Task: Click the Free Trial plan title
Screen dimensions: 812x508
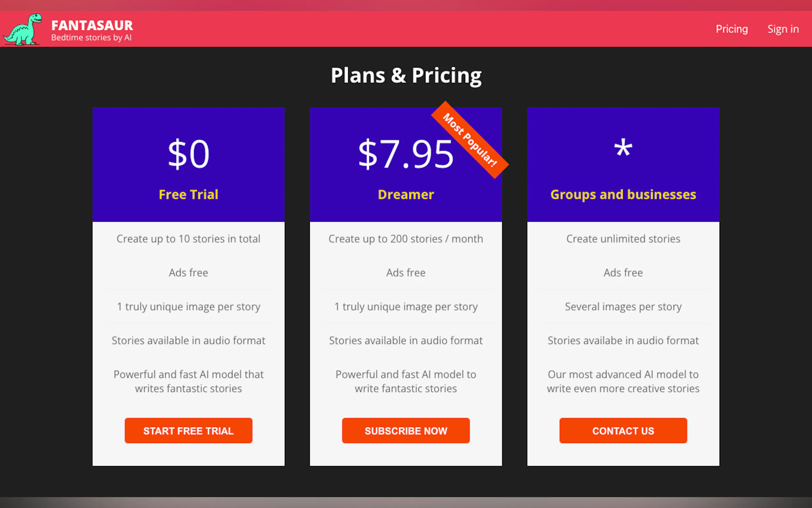Action: [x=188, y=194]
